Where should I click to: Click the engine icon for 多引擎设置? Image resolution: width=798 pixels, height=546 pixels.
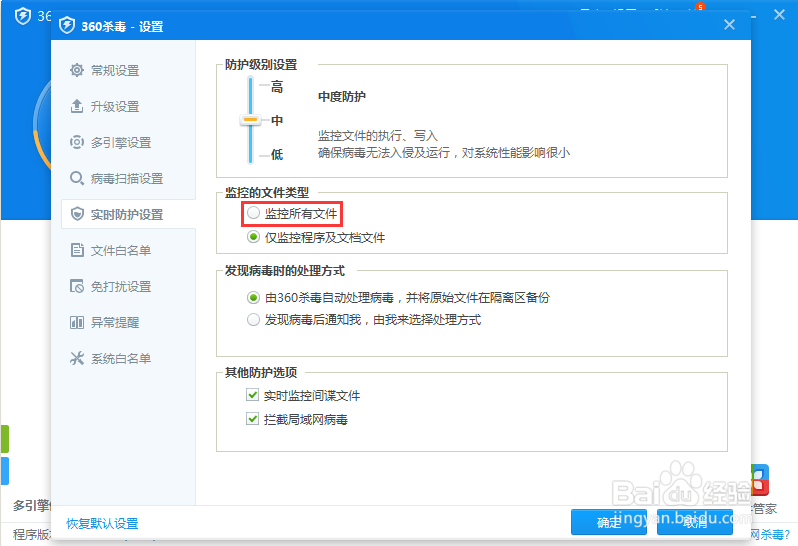pos(77,142)
